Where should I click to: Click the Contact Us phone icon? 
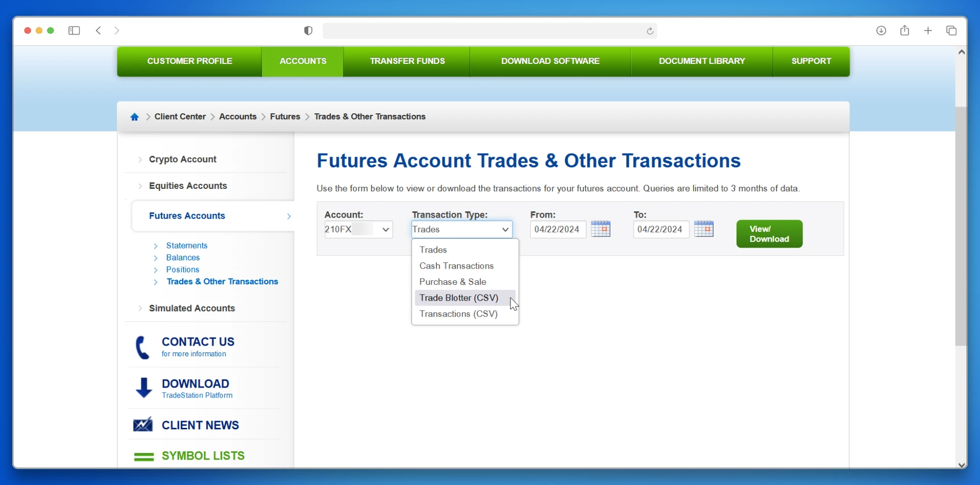pyautogui.click(x=142, y=348)
